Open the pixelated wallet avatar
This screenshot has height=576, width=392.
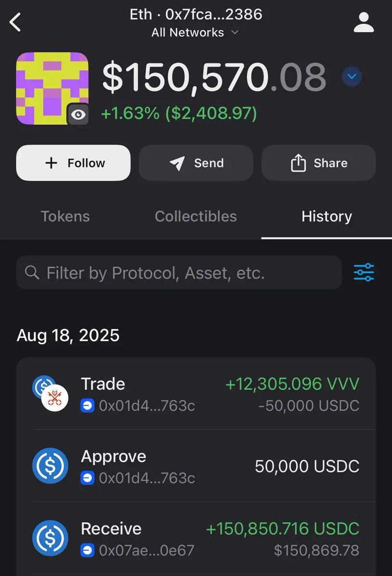pos(52,88)
